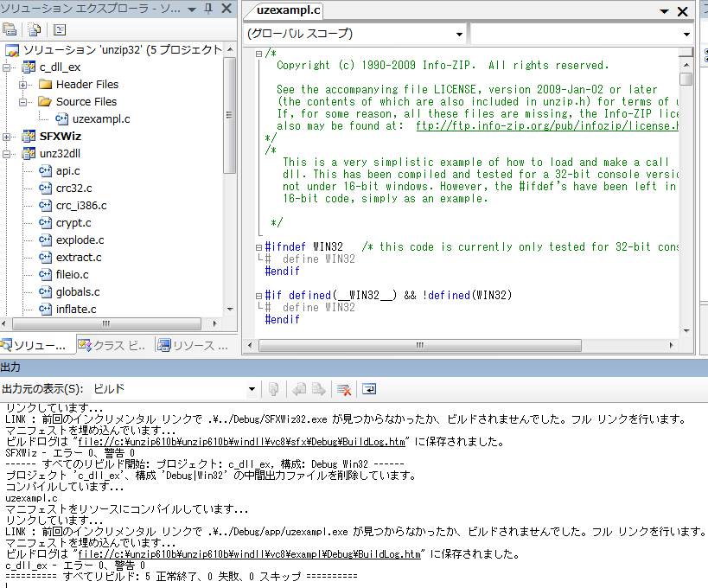
Task: Toggle word wrap in output pane
Action: (369, 389)
